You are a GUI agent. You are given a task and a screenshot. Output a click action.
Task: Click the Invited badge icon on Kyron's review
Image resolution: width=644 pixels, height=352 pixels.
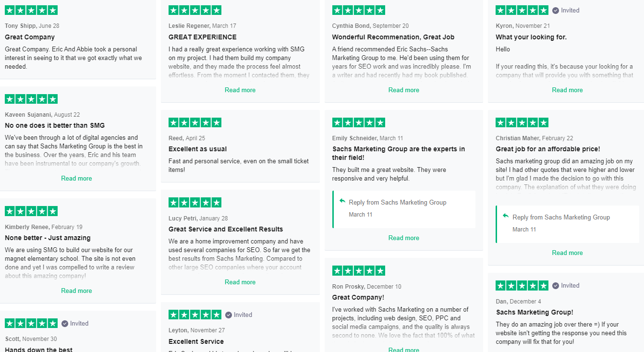pyautogui.click(x=556, y=10)
